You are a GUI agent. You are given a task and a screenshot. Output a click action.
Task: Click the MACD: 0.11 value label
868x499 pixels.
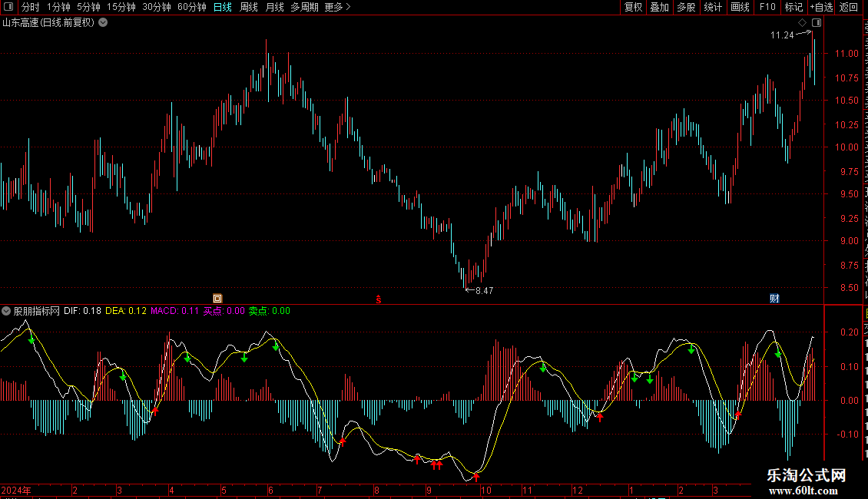[x=175, y=311]
